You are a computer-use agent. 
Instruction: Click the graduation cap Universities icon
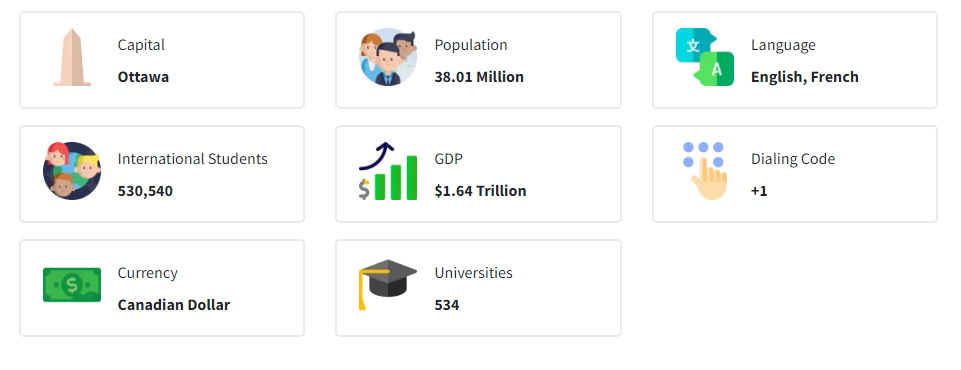[388, 285]
